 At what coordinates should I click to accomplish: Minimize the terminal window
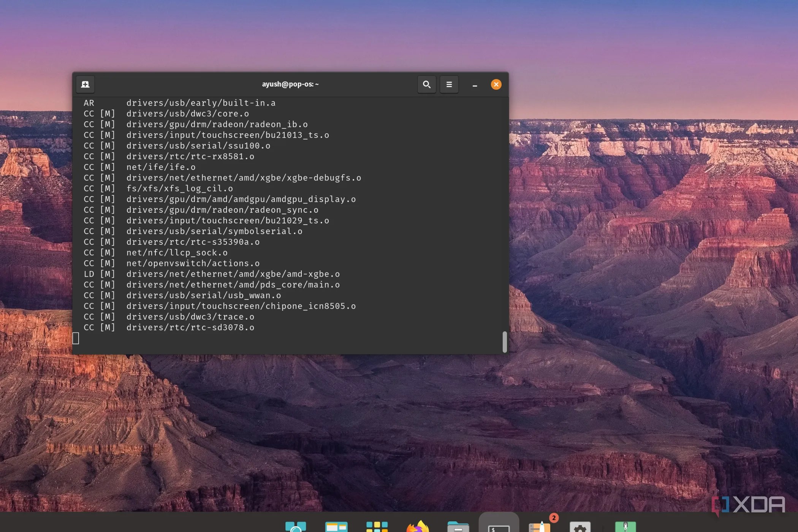(x=474, y=84)
